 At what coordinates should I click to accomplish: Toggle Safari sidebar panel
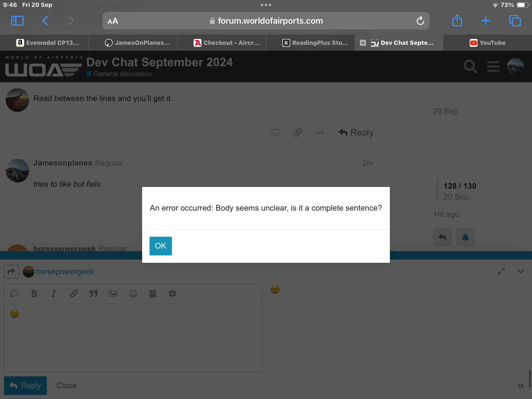click(x=17, y=21)
